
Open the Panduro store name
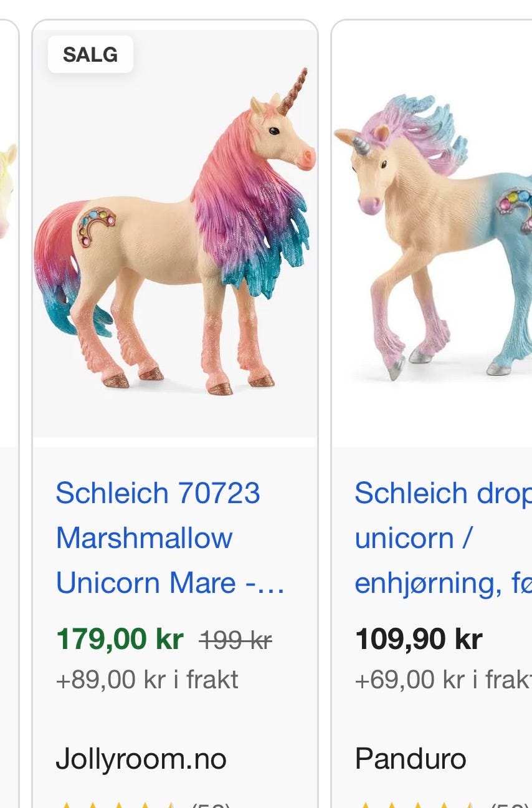(411, 759)
